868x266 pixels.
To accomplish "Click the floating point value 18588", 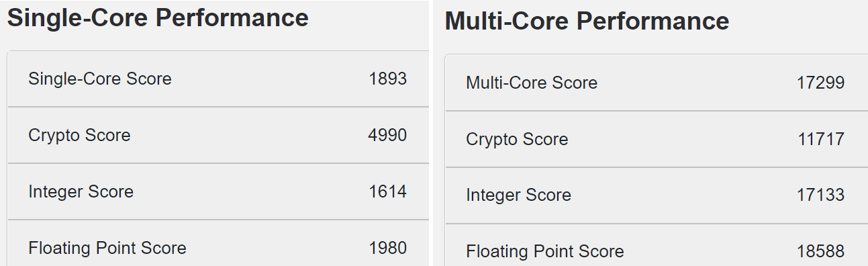I will pos(821,251).
